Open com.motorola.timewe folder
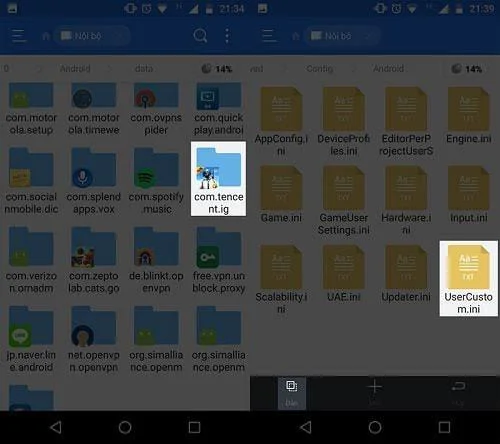Image resolution: width=500 pixels, height=444 pixels. point(94,109)
